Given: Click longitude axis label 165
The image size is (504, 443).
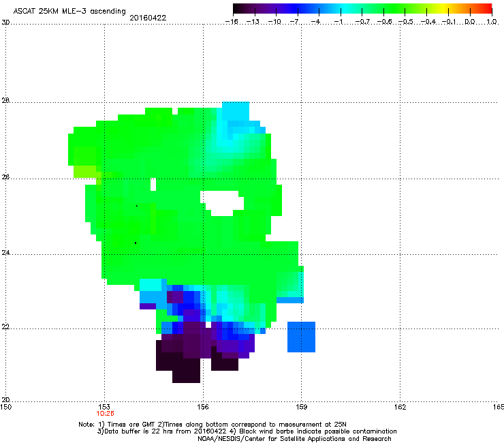Looking at the screenshot, I should (499, 407).
